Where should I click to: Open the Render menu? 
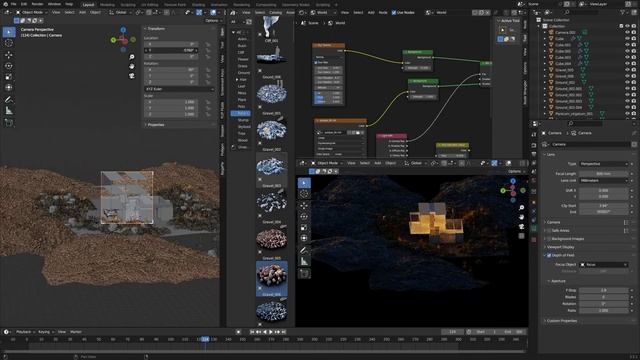coord(37,4)
